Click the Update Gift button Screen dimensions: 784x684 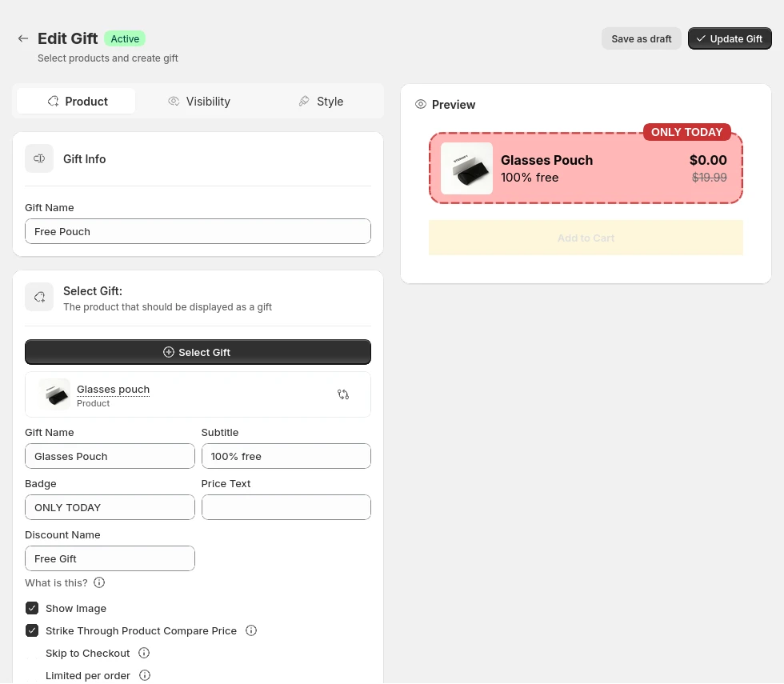730,39
